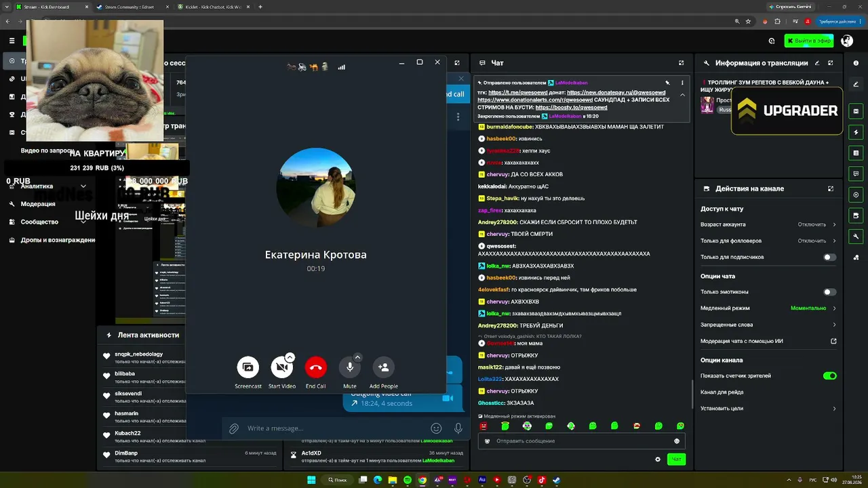
Task: Open a new browser tab
Action: (260, 7)
